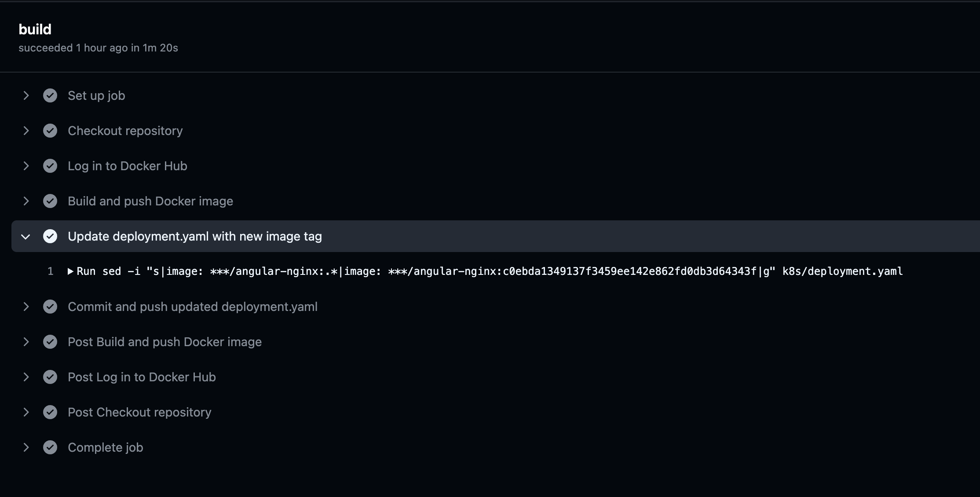The image size is (980, 497).
Task: Open the Build and push Docker image step label
Action: (x=150, y=201)
